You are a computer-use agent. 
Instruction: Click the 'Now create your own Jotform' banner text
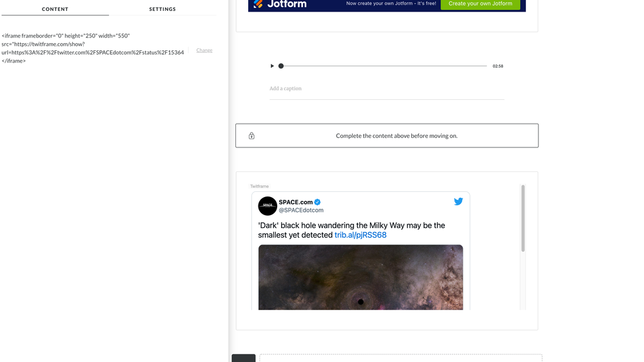pos(391,4)
